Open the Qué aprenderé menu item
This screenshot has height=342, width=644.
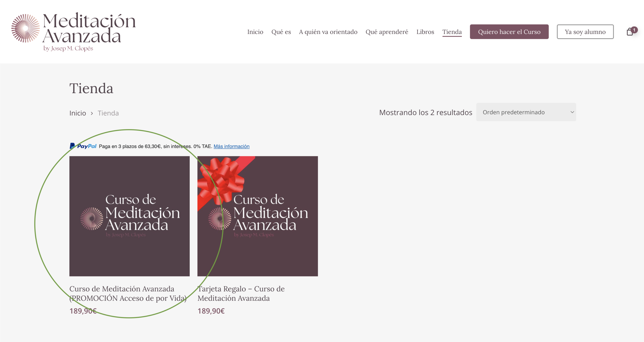(387, 32)
